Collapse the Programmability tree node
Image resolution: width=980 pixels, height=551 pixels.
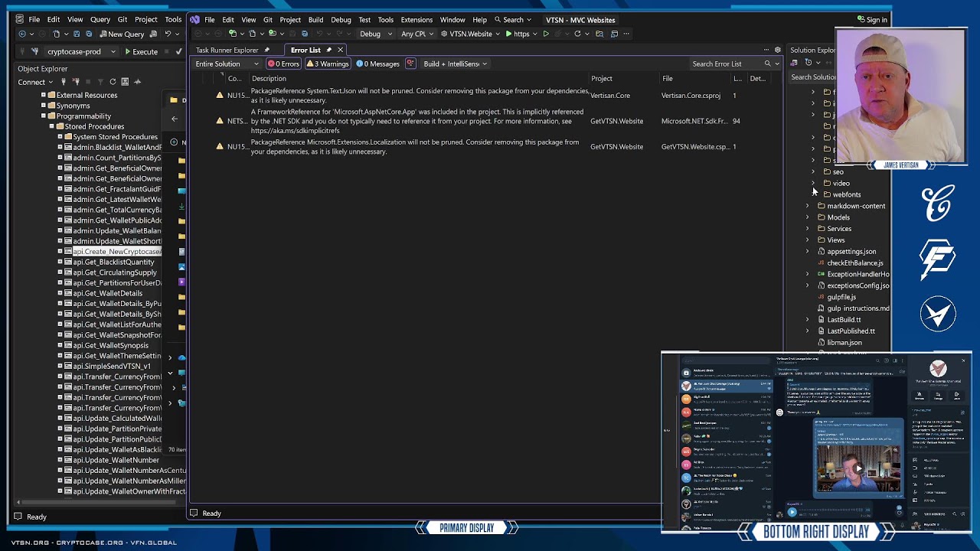(x=44, y=116)
